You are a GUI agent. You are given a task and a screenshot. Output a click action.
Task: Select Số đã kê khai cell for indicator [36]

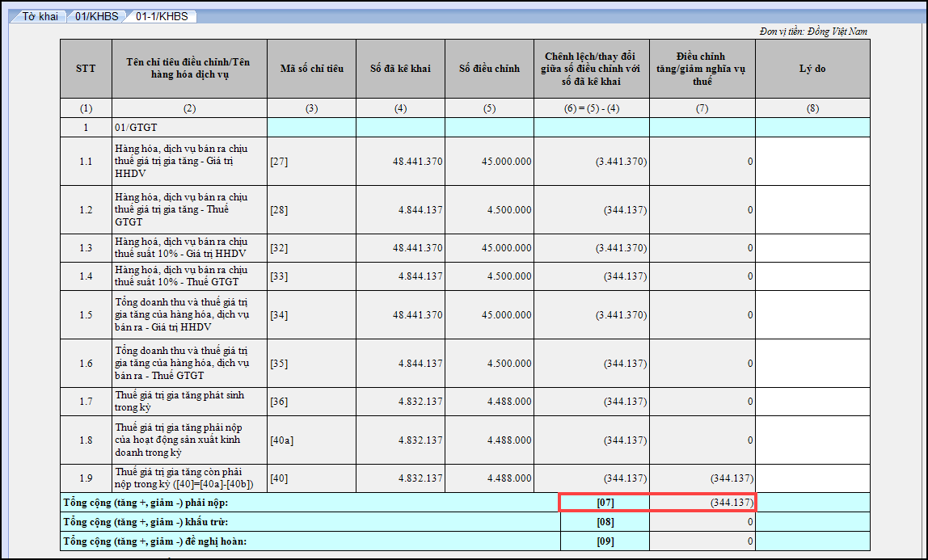point(400,402)
